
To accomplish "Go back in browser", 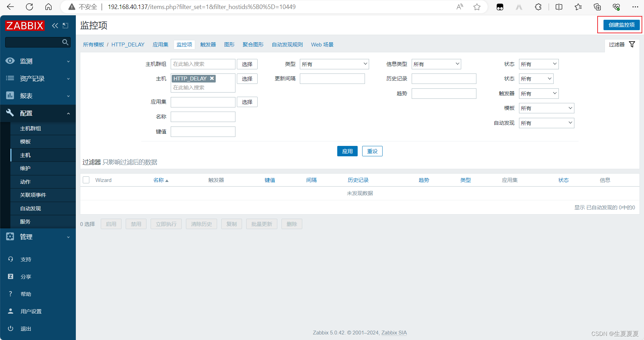I will (x=10, y=7).
